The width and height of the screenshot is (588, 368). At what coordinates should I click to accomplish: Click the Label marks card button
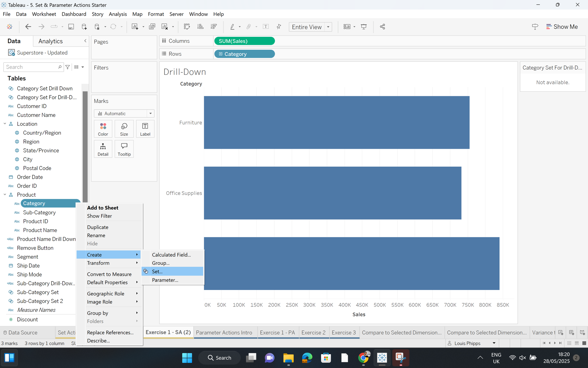pos(145,129)
